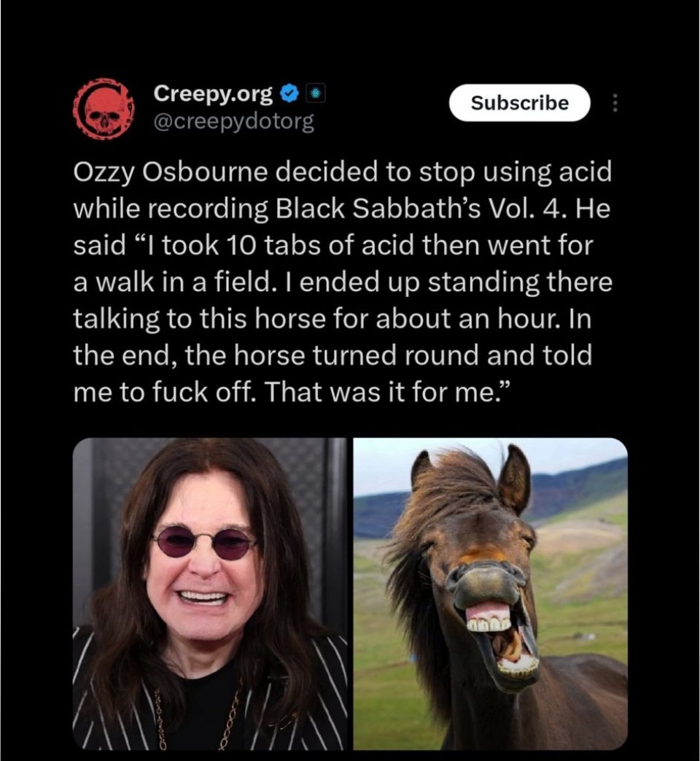Click the phrase "10 tabs of acid"
700x761 pixels.
point(321,245)
